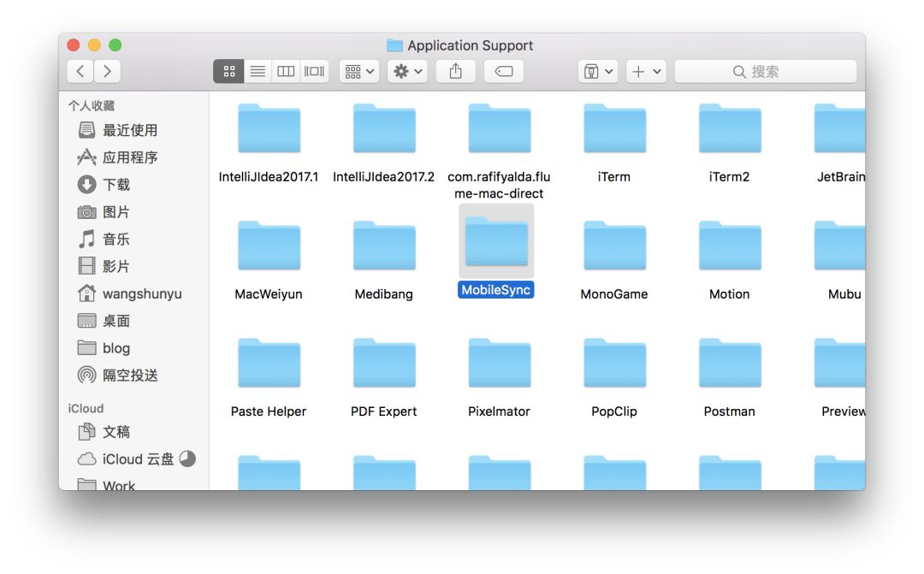This screenshot has height=574, width=924.
Task: Select the Paste Helper folder
Action: pyautogui.click(x=269, y=378)
